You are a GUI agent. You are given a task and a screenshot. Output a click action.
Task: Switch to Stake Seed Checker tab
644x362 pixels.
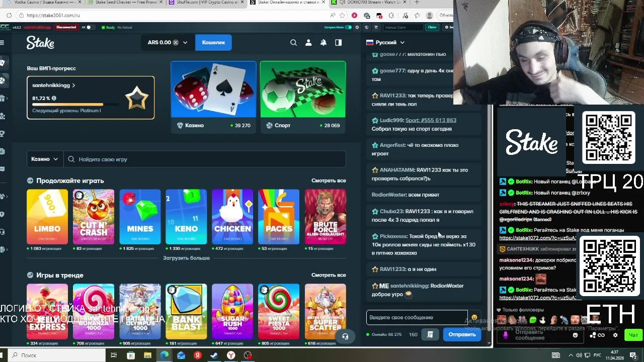[x=124, y=3]
